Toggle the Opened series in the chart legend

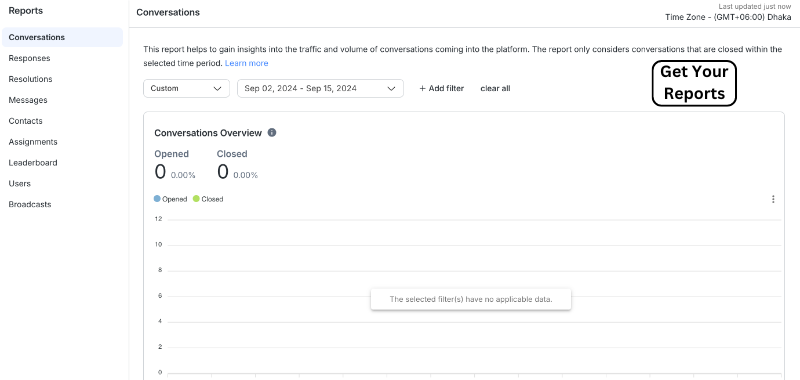[x=170, y=199]
